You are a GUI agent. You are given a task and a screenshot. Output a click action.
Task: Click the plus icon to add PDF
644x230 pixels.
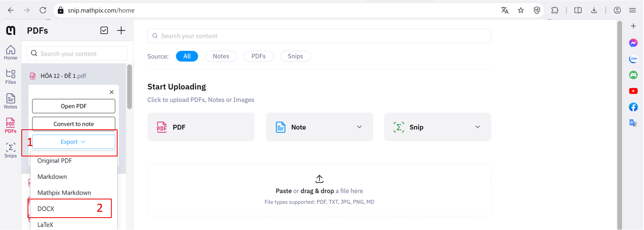click(x=121, y=31)
